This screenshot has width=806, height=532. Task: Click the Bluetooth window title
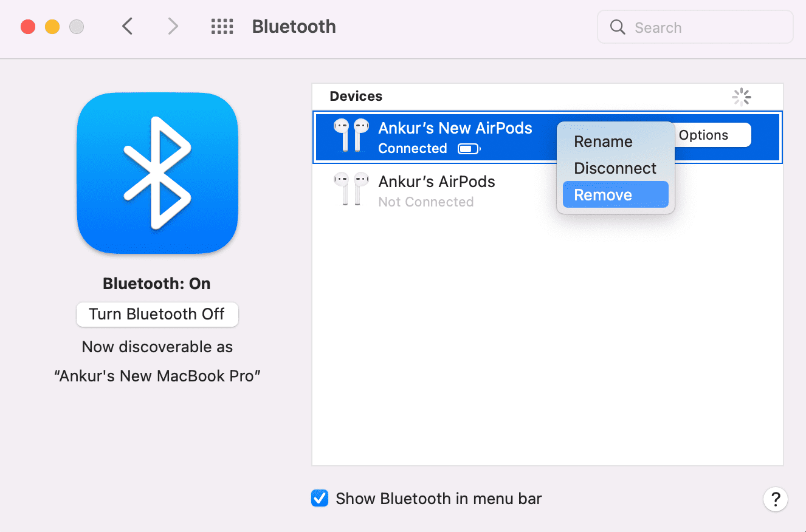(x=294, y=27)
